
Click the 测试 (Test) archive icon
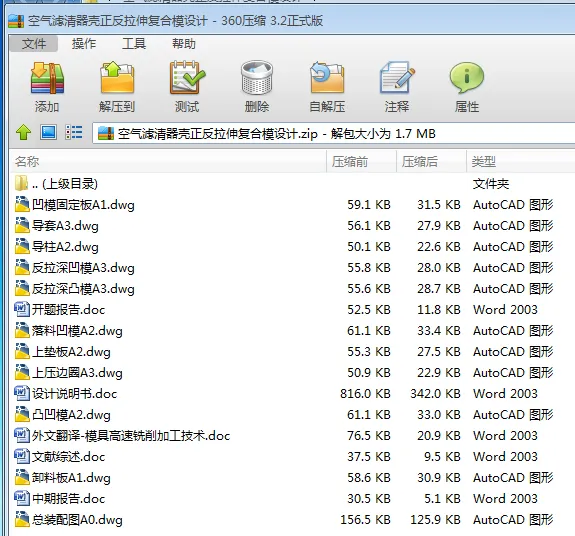187,77
